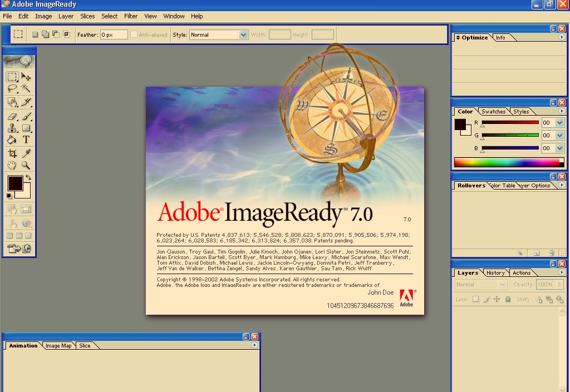Select Add to Selection mode
This screenshot has width=570, height=392.
(x=46, y=34)
